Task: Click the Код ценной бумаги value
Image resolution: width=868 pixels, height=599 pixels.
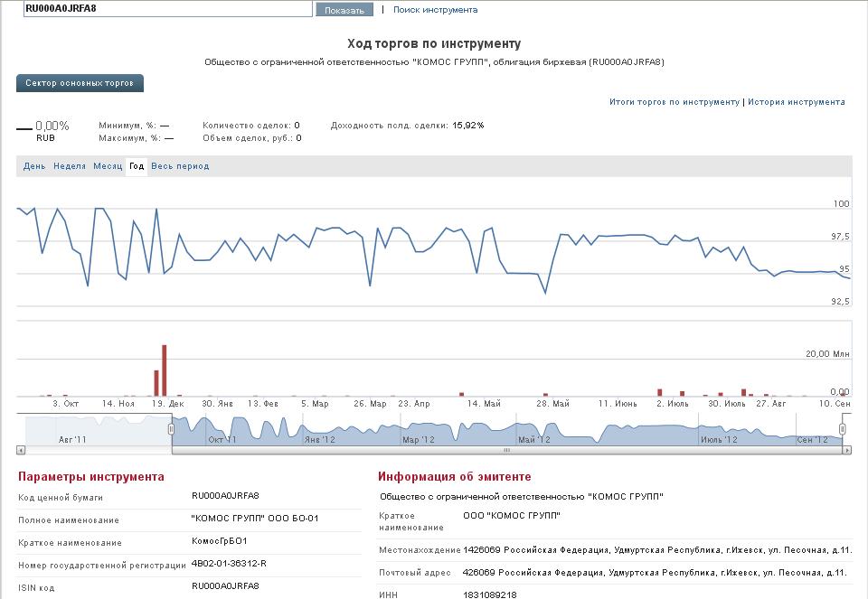Action: tap(225, 496)
